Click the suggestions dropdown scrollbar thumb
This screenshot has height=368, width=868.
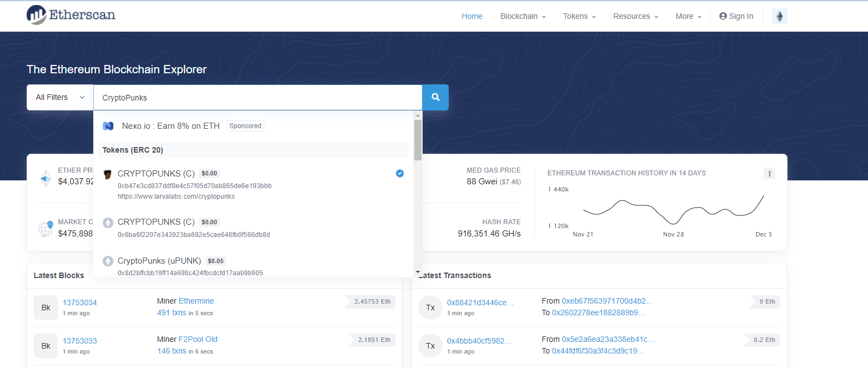point(418,139)
